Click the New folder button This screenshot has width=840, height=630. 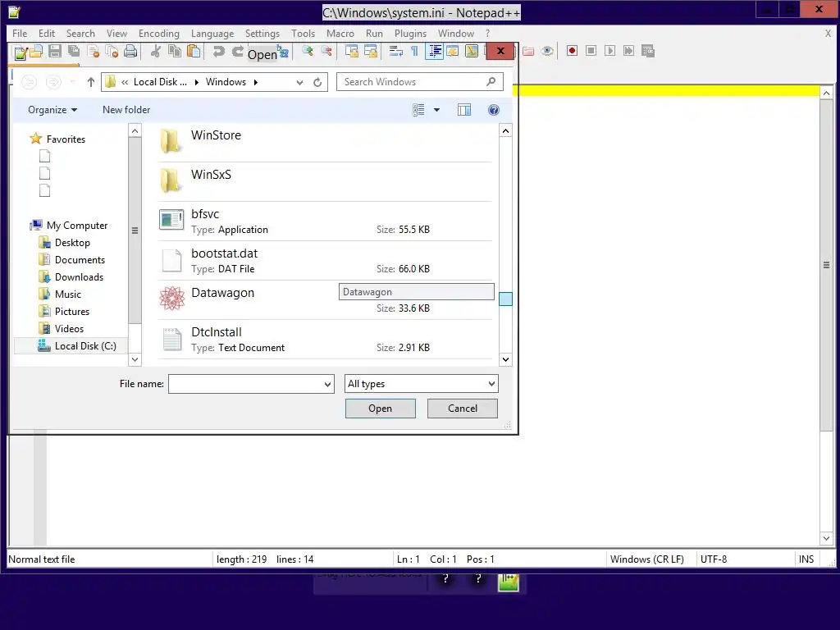point(126,110)
